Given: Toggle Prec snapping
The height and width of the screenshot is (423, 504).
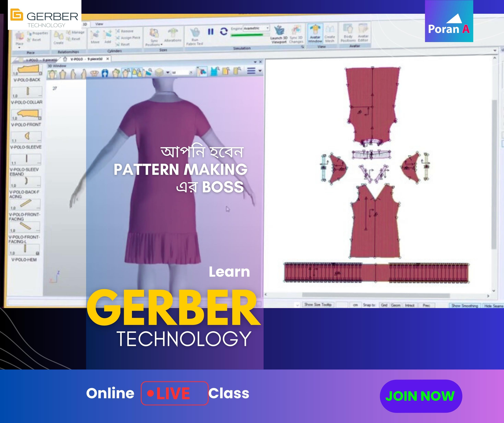Looking at the screenshot, I should coord(426,305).
